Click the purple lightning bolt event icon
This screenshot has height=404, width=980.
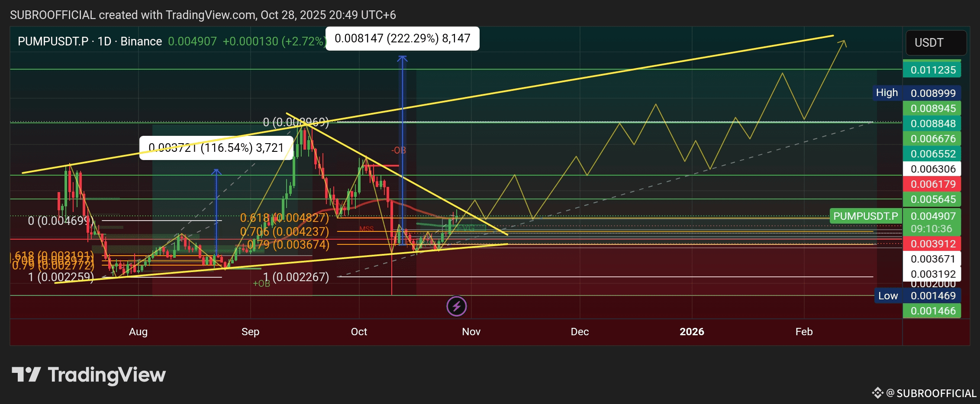(x=456, y=306)
